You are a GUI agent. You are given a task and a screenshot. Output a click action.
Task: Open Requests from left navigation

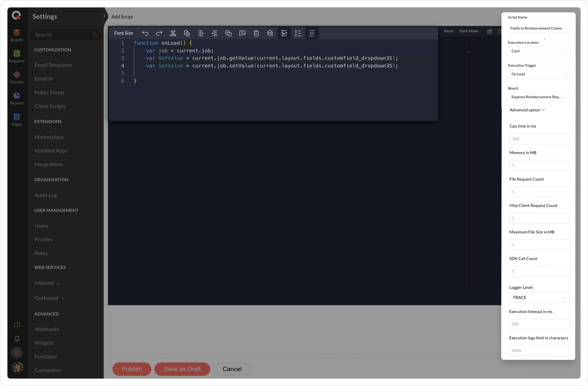coord(17,56)
